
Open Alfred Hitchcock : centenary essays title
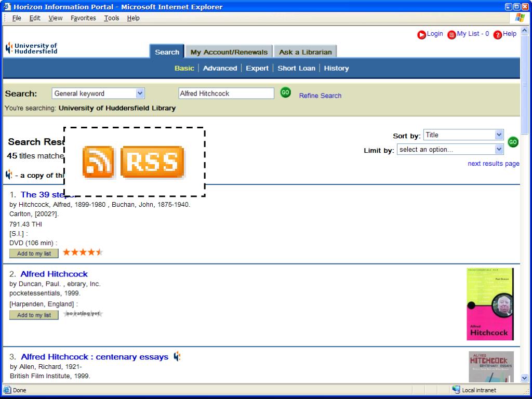click(95, 357)
